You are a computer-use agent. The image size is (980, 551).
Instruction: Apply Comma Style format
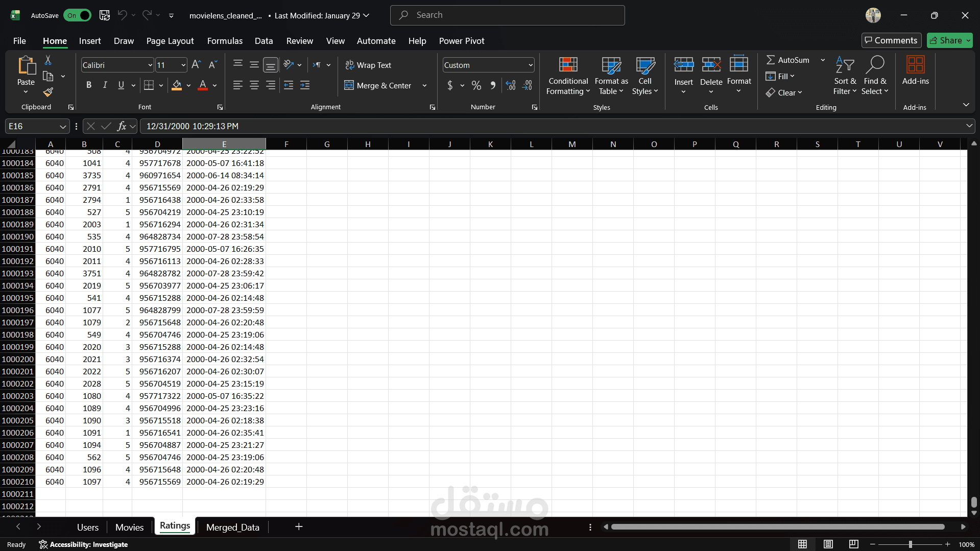pos(493,85)
